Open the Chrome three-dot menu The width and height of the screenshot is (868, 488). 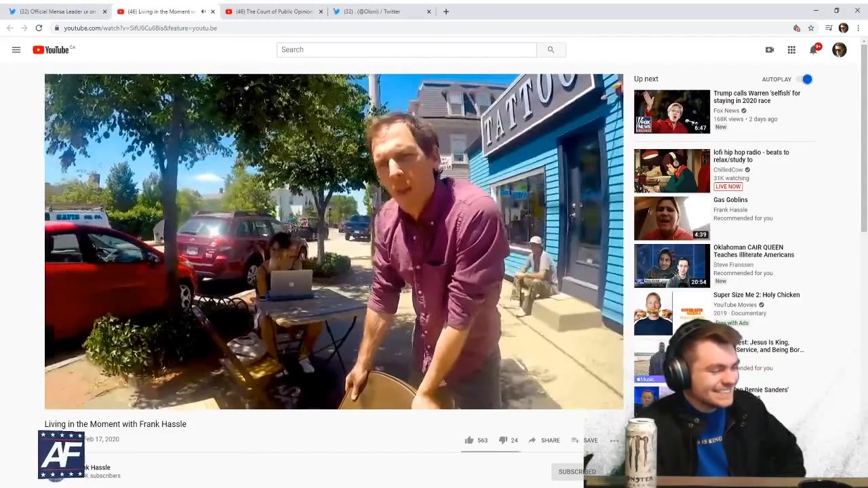[x=859, y=28]
